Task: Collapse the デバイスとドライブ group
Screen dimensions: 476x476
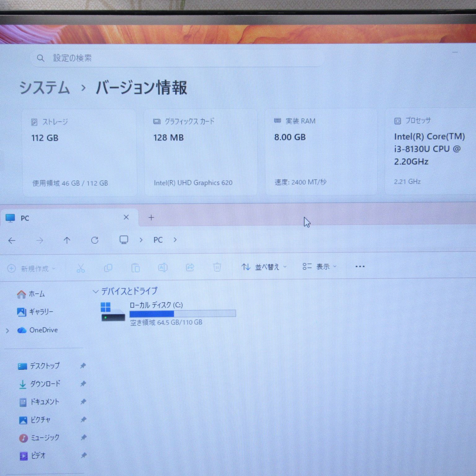Action: 95,291
